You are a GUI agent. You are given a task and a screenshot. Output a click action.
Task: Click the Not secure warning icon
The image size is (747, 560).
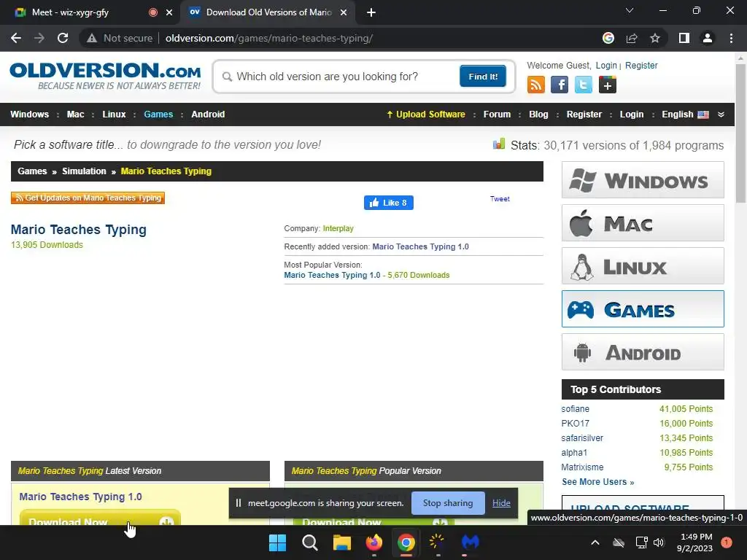pyautogui.click(x=92, y=38)
